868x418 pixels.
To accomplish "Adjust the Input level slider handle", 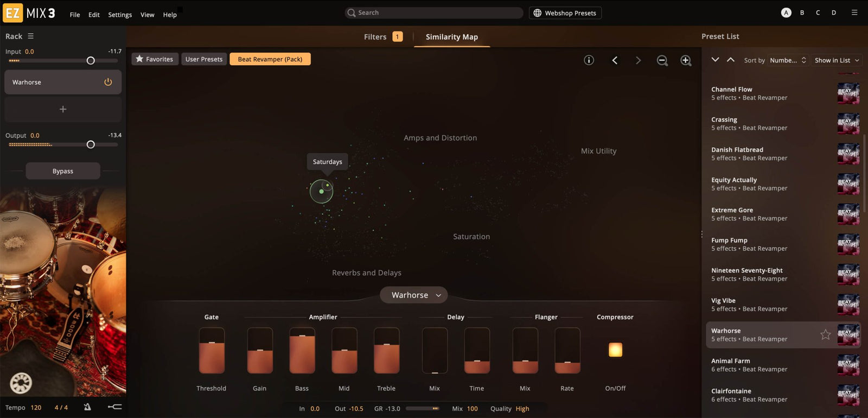I will point(91,61).
